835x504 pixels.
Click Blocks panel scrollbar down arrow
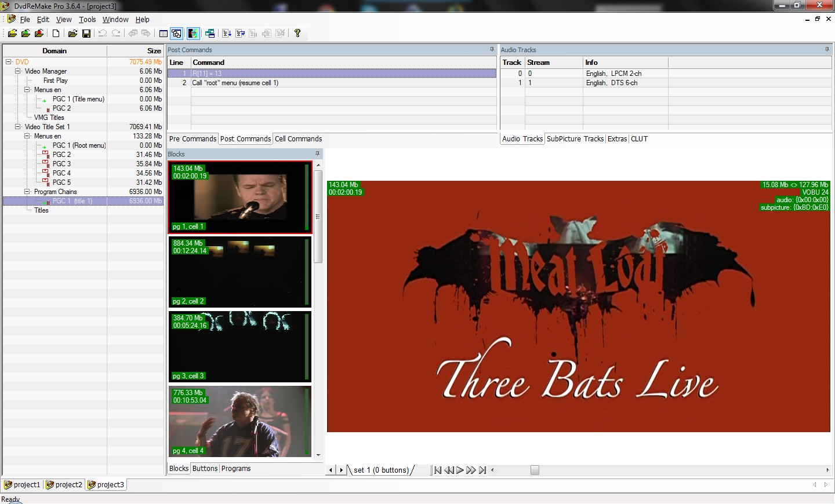[x=318, y=455]
